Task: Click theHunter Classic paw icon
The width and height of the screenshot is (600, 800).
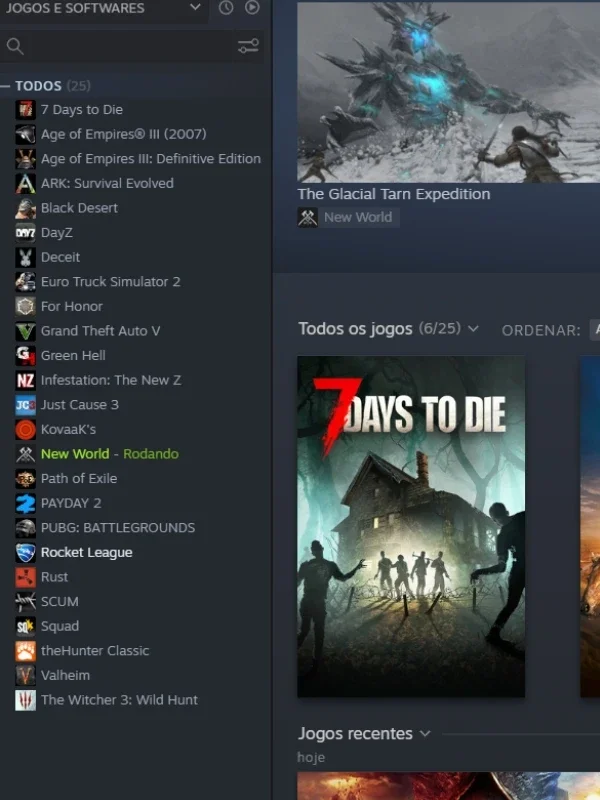Action: tap(25, 651)
